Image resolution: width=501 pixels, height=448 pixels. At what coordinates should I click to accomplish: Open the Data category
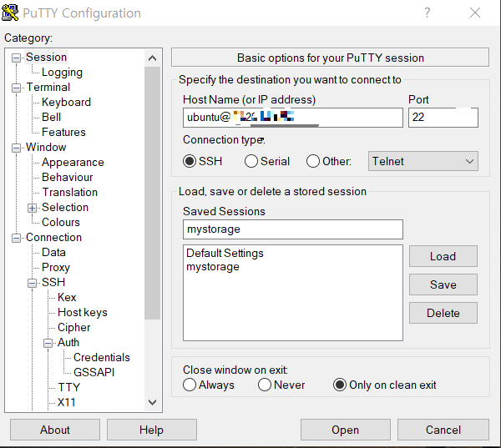point(53,252)
